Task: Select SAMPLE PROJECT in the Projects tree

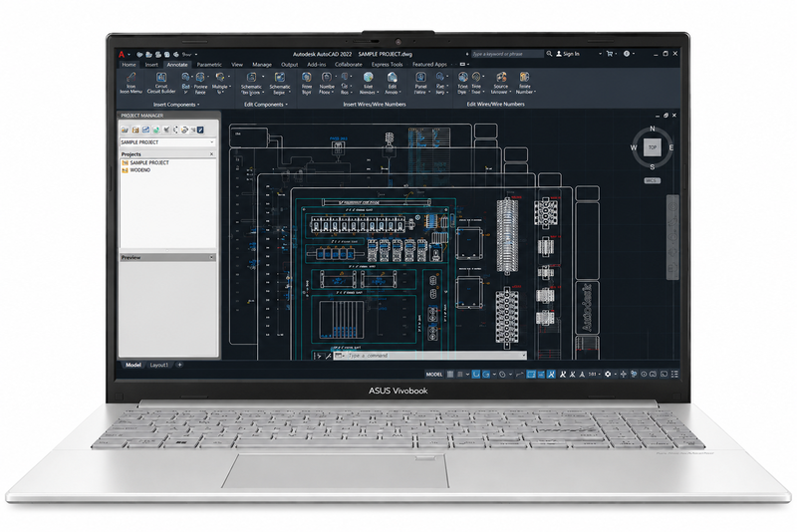Action: click(x=145, y=162)
